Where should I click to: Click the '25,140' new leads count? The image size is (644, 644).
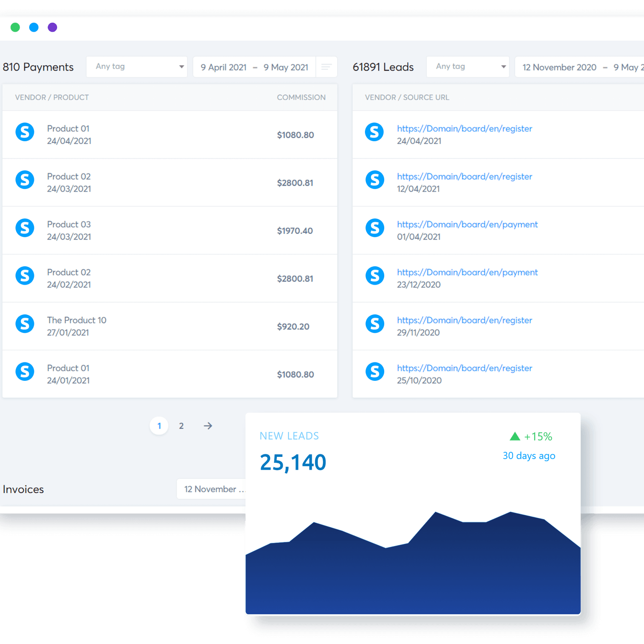[293, 463]
